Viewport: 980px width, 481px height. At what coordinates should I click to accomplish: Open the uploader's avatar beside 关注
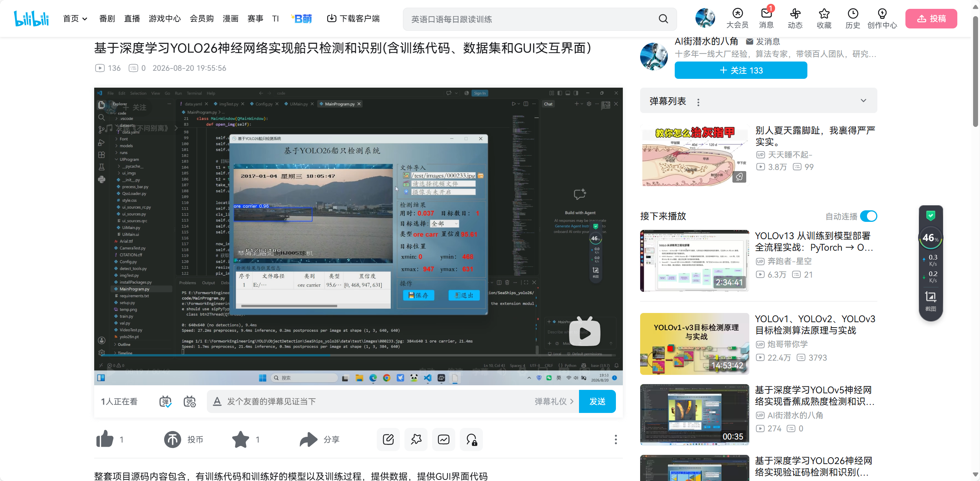click(654, 57)
